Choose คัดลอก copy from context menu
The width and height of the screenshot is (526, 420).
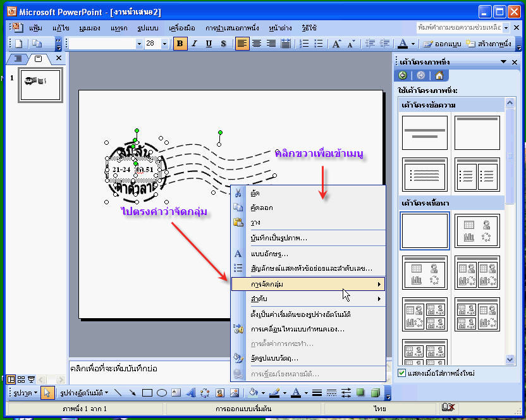point(308,207)
